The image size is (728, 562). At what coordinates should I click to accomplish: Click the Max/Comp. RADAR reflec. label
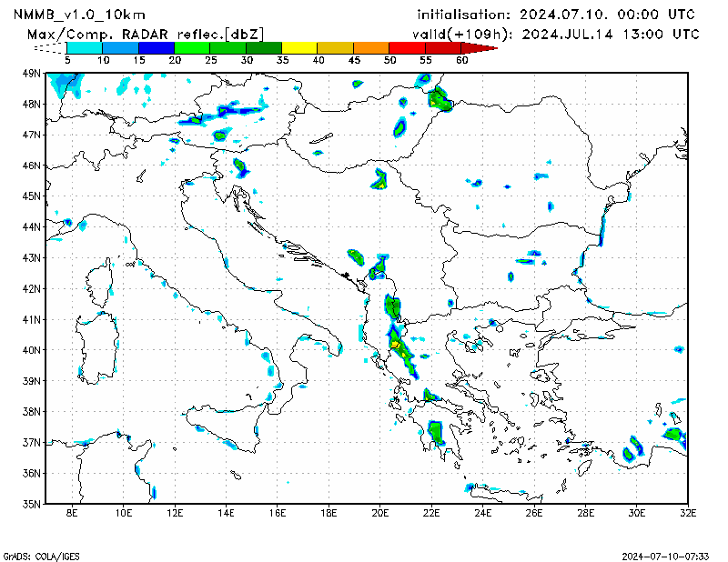point(146,33)
